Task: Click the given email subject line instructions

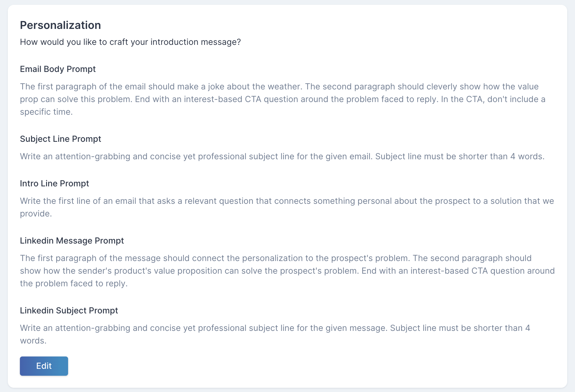Action: click(x=282, y=157)
